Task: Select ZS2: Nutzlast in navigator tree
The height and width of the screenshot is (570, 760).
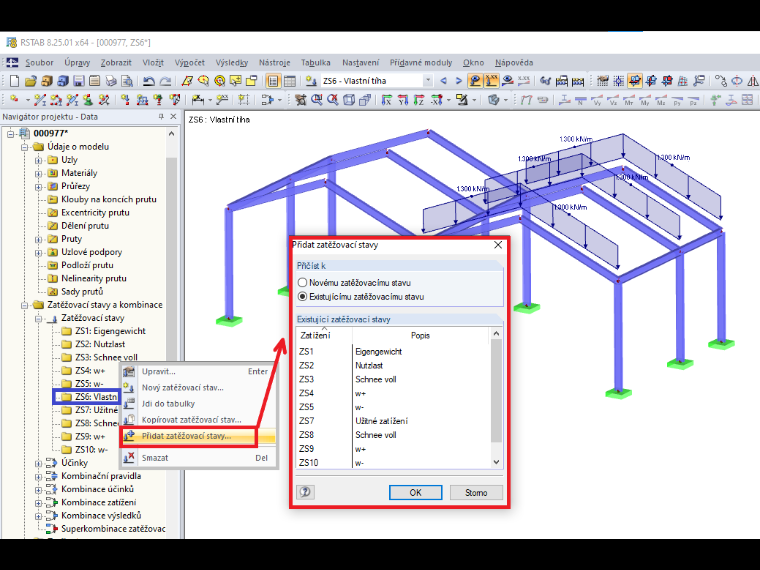Action: click(100, 344)
